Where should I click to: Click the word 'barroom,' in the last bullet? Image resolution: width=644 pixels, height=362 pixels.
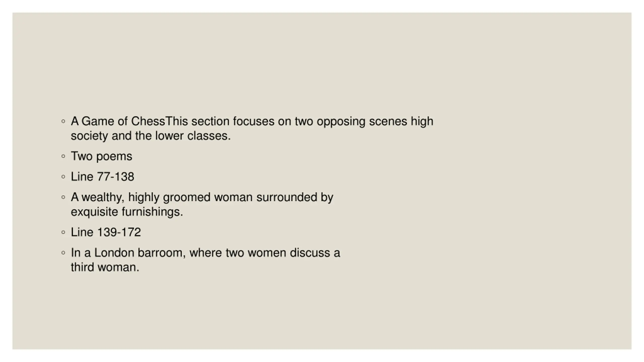click(x=162, y=253)
